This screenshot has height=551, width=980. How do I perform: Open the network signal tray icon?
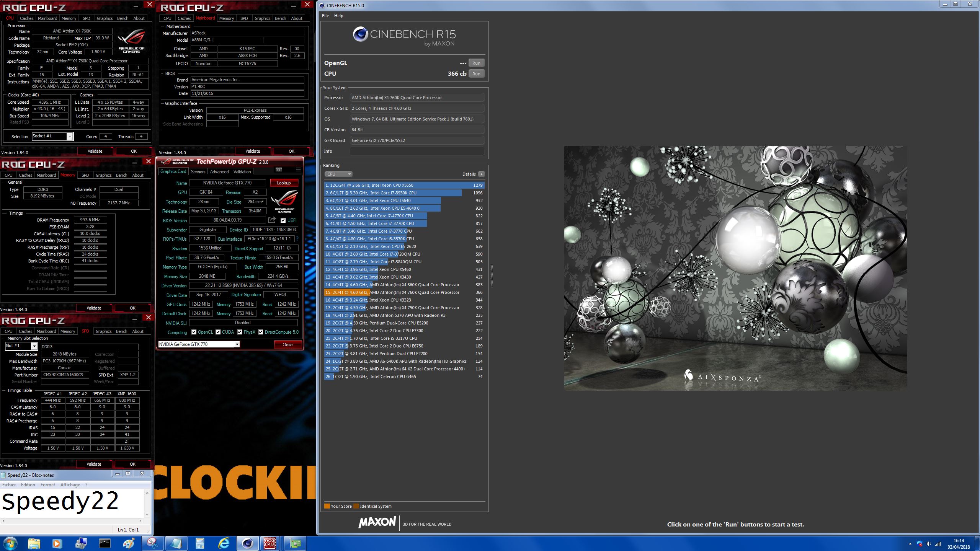[938, 544]
